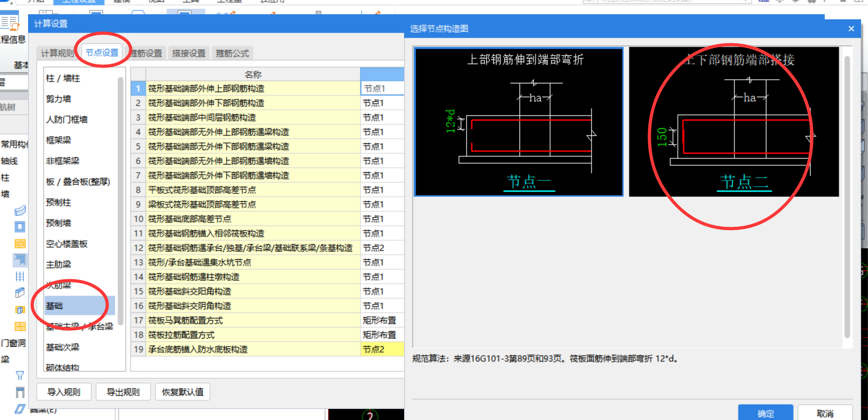Click the highlighted 节点2 cell in row 19
Screen dimensions: 868x420
pos(382,349)
